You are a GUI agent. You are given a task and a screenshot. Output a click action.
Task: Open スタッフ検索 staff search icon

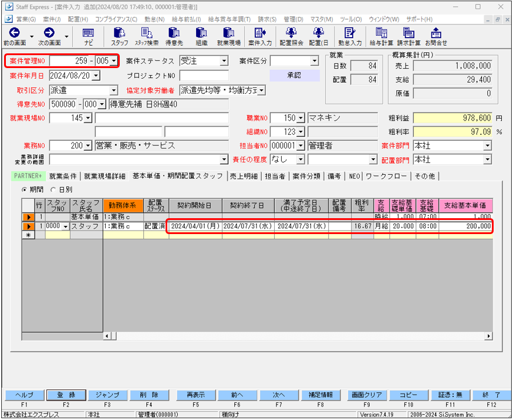pos(147,36)
